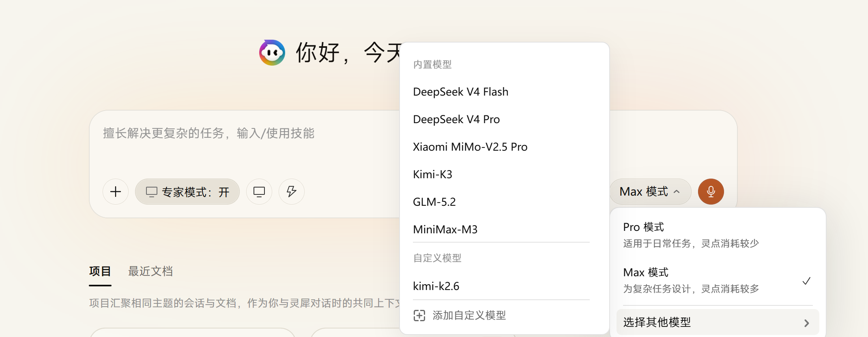Click text 适用于日常任务，灵点消耗较少

point(691,243)
